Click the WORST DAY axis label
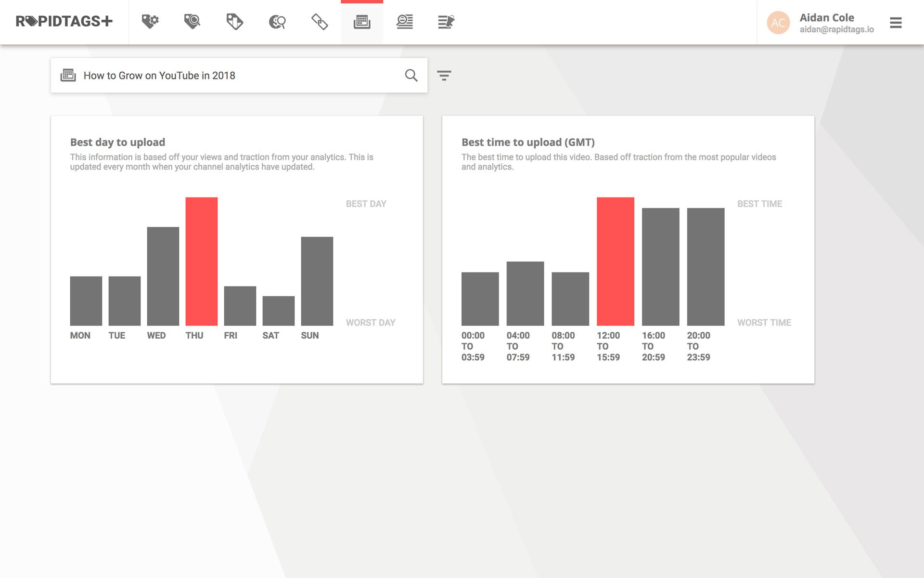The height and width of the screenshot is (578, 924). [x=371, y=323]
